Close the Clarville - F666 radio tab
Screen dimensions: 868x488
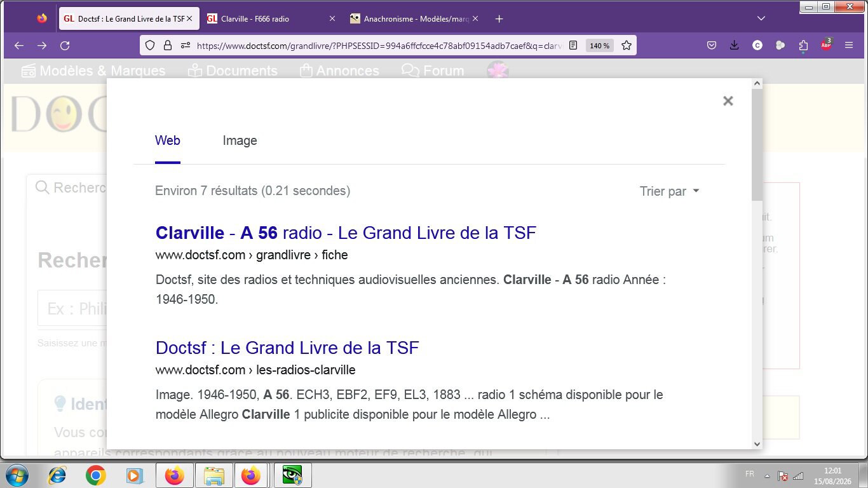[x=332, y=19]
